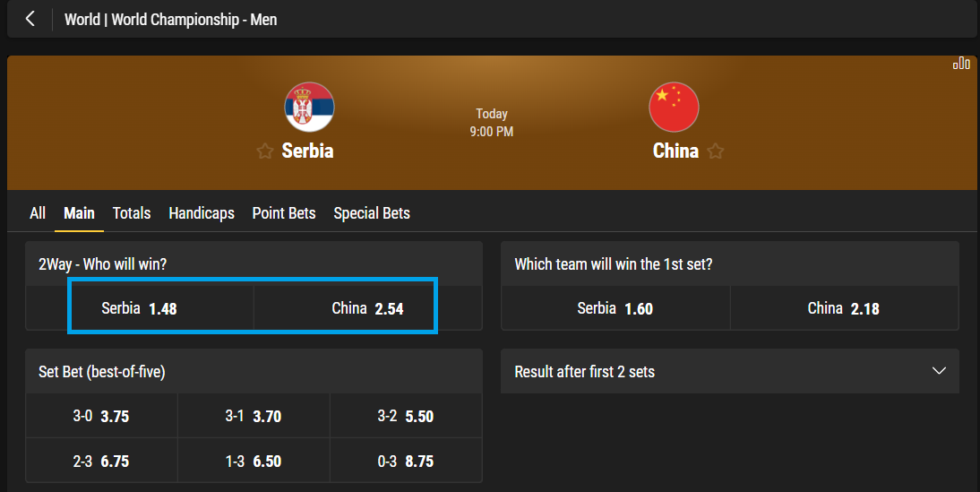This screenshot has height=492, width=980.
Task: Click the Serbia flag icon
Action: coord(309,108)
